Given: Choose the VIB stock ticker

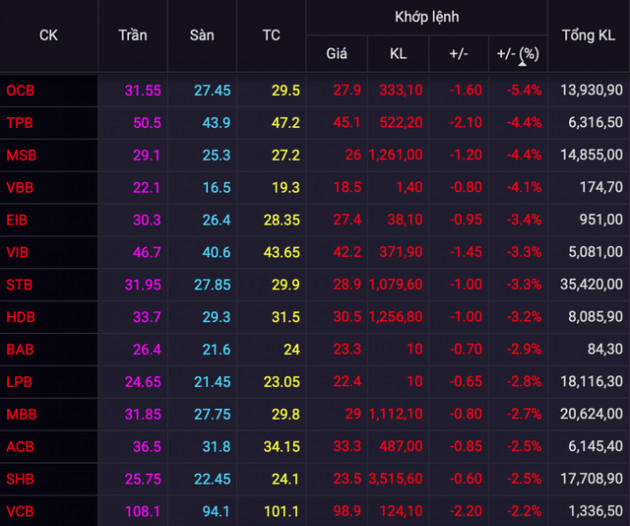Looking at the screenshot, I should tap(17, 252).
